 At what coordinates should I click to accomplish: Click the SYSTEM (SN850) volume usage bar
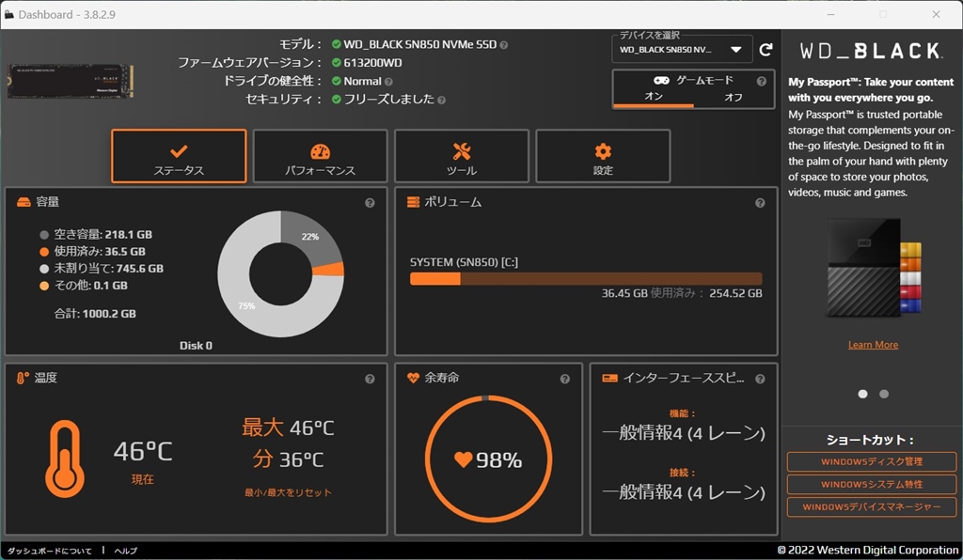tap(586, 279)
